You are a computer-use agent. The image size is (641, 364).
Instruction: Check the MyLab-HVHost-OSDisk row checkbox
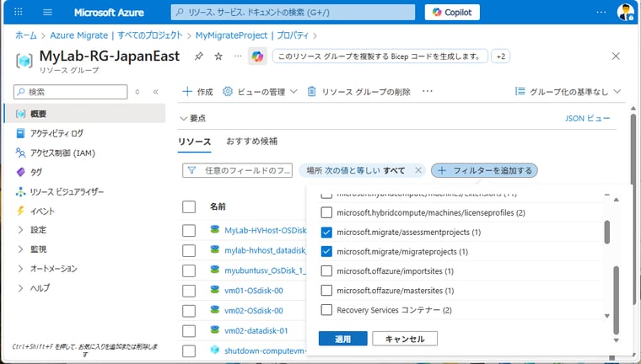(189, 230)
